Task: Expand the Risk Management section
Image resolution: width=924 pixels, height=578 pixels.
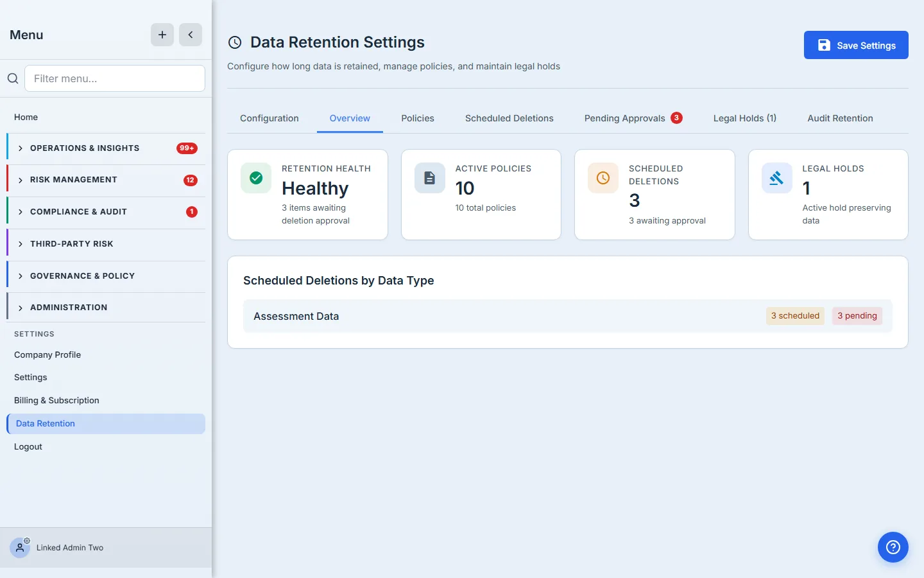Action: (106, 180)
